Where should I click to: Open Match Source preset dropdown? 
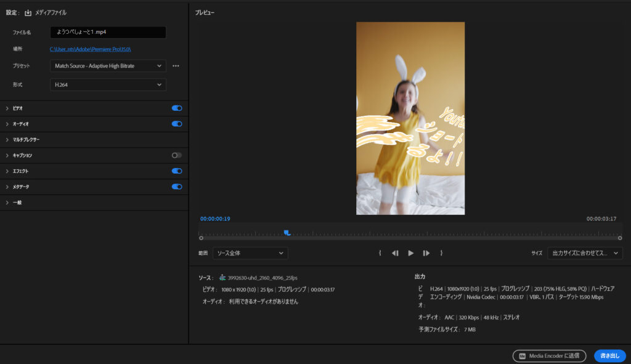pos(108,66)
